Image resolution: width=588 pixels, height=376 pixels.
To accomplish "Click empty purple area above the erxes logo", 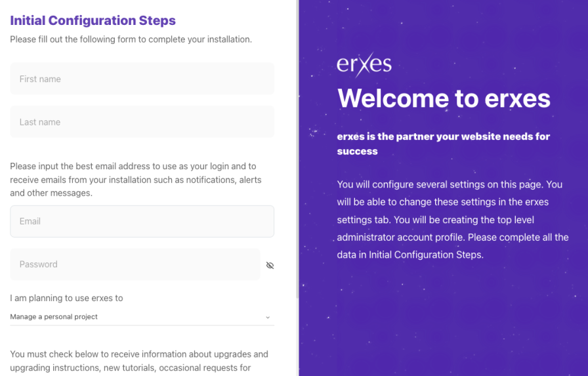I will [443, 26].
